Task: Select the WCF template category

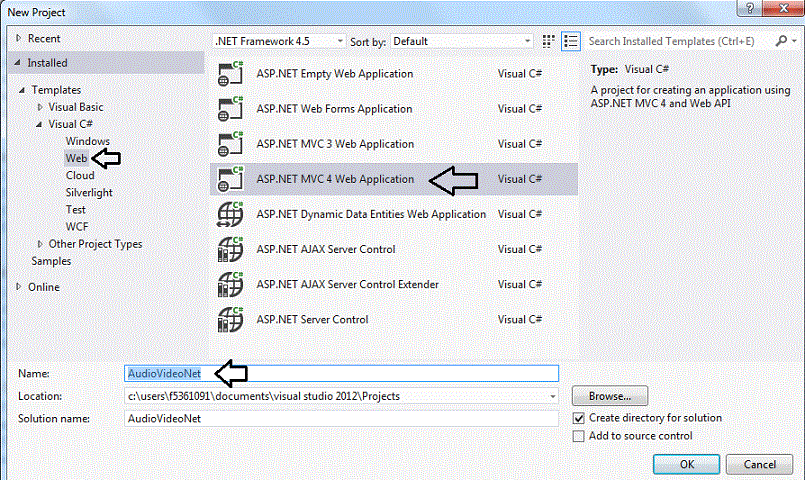Action: point(77,226)
